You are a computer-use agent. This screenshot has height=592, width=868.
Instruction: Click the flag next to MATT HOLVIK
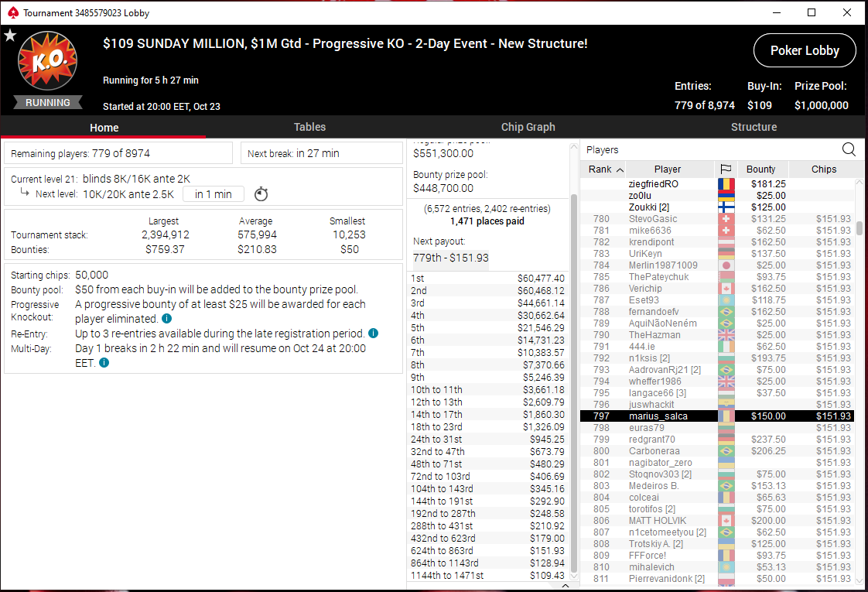tap(726, 521)
